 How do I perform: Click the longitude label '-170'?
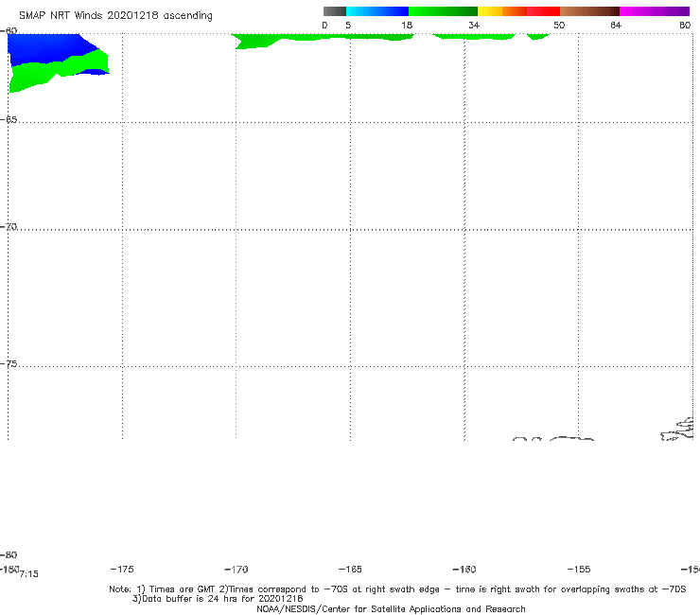coord(236,570)
